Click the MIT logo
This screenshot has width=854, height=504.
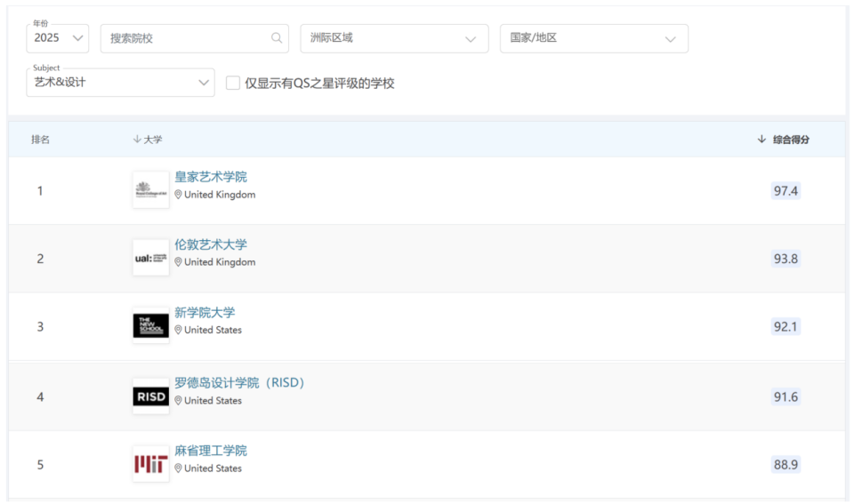[151, 464]
